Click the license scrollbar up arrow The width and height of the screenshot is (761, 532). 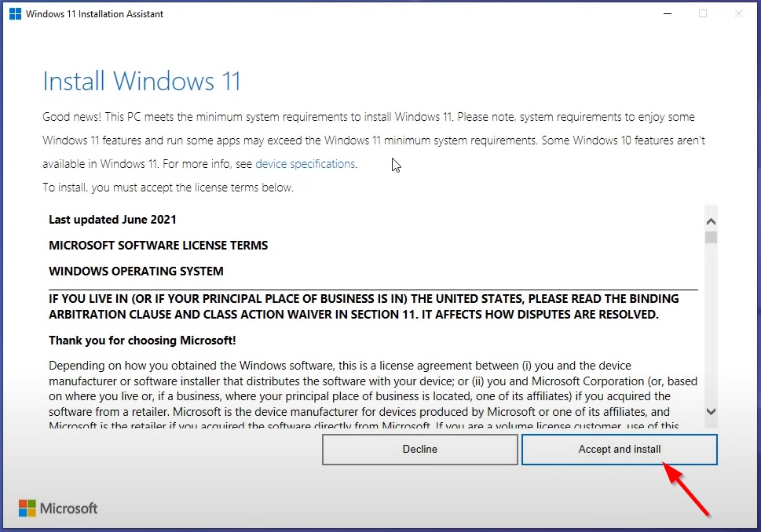(711, 221)
